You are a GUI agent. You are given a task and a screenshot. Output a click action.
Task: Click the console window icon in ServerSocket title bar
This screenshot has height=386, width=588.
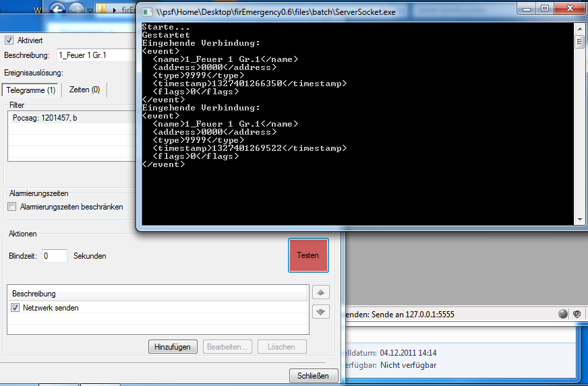(148, 11)
